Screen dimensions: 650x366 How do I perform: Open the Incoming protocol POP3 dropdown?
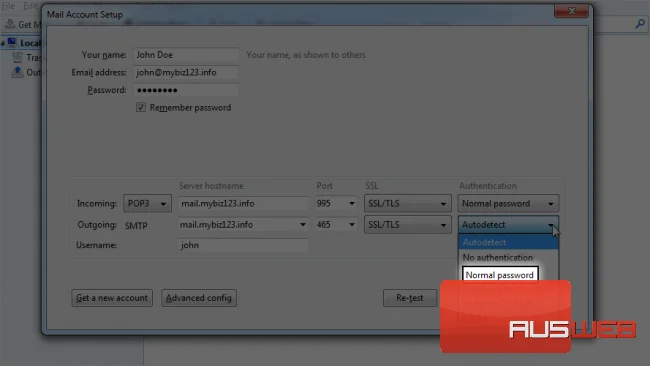147,204
